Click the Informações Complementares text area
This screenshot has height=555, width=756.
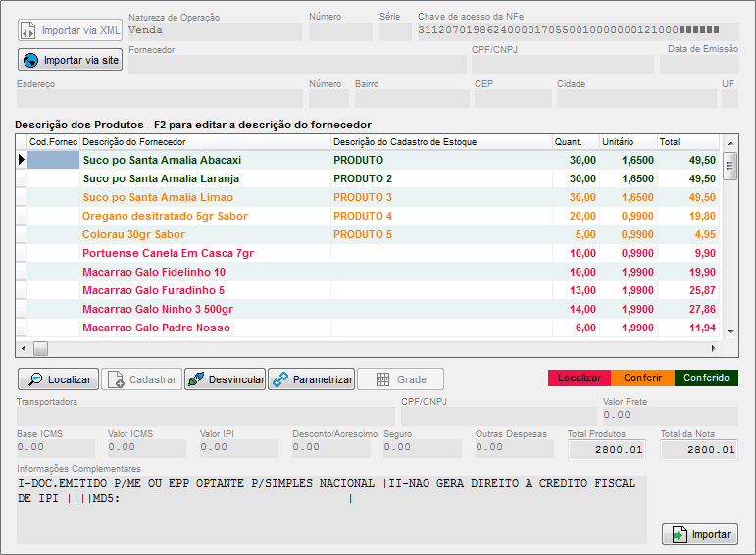coord(331,510)
